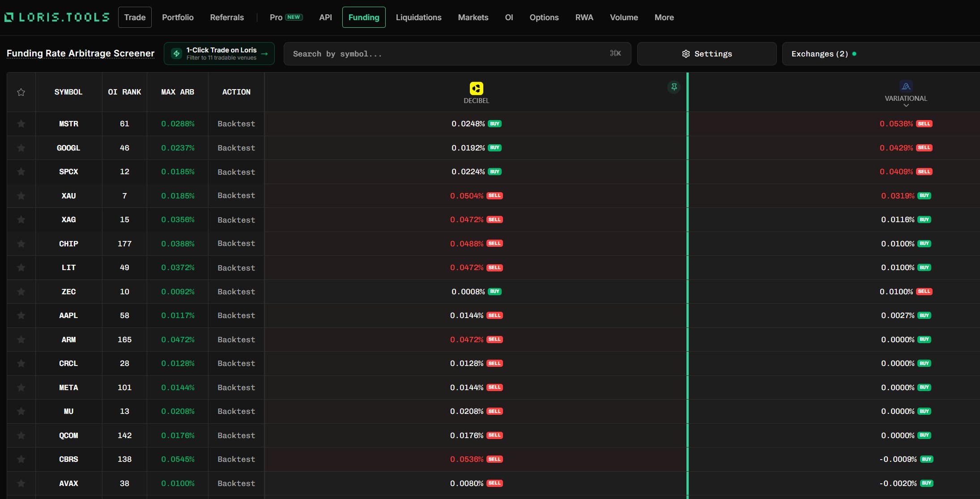
Task: Click the SELL badge in MSTR Variational cell
Action: pos(924,124)
